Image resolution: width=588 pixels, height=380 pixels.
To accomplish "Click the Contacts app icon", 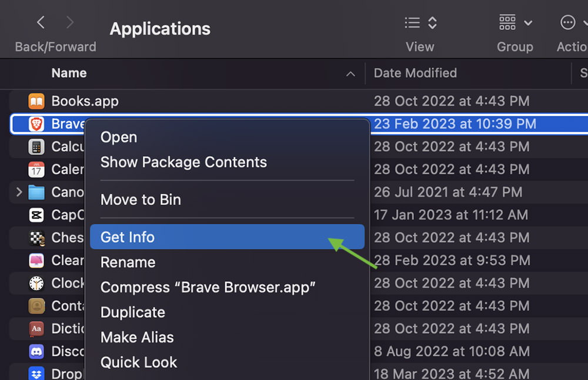I will [36, 306].
